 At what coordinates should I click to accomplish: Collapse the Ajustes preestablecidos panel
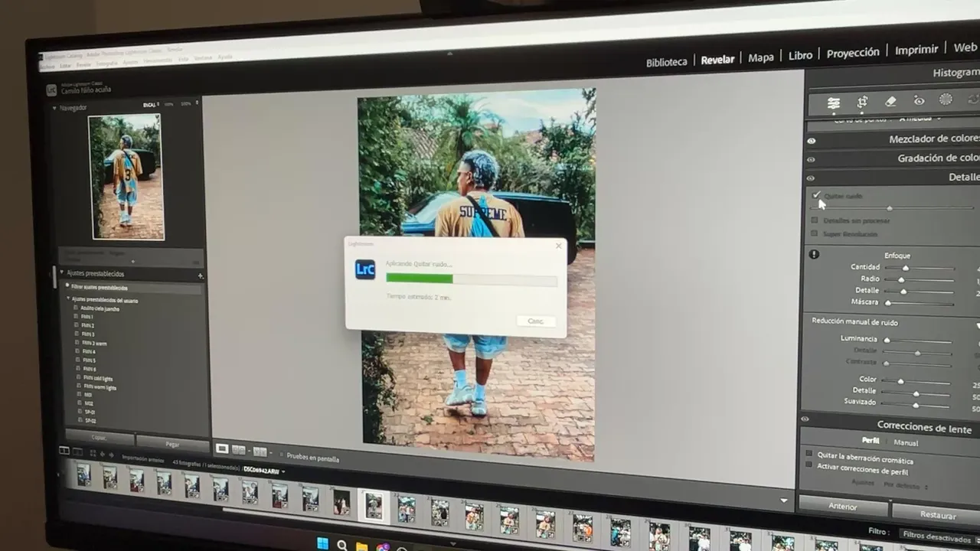tap(61, 272)
